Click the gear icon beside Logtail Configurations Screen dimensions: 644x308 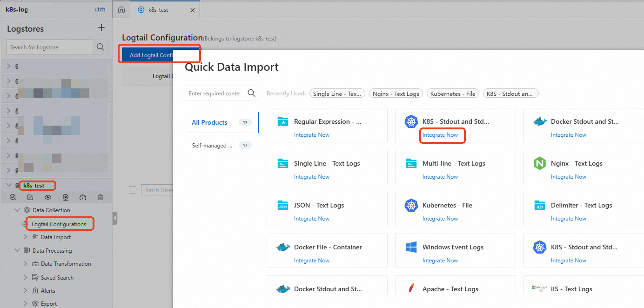pos(25,224)
